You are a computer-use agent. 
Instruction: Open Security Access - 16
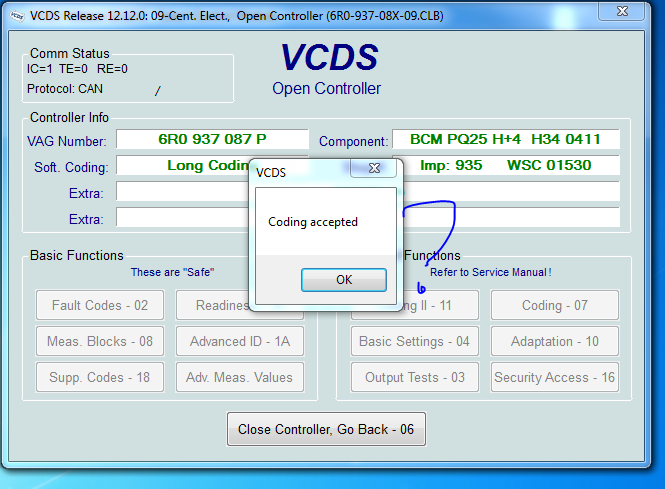(x=555, y=377)
